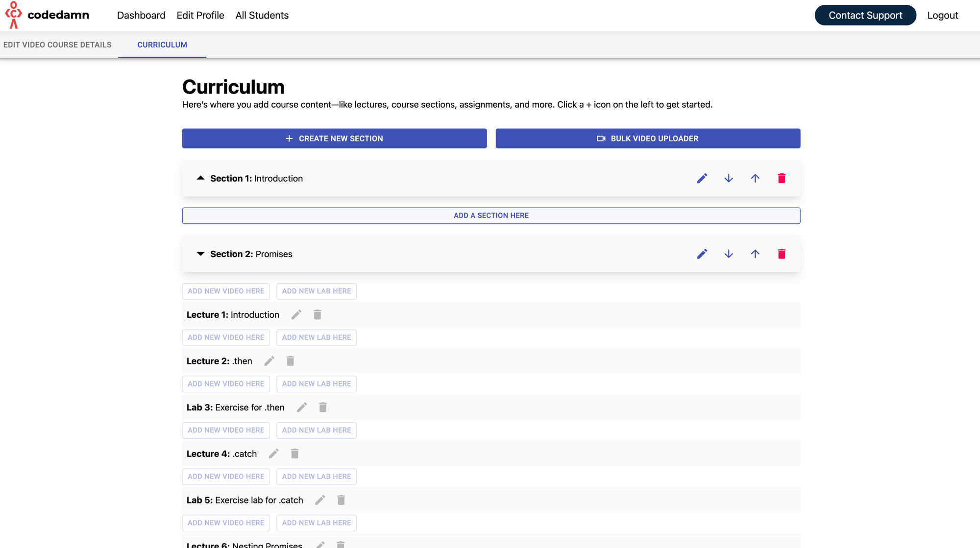Click Logout link
Viewport: 980px width, 548px height.
click(943, 15)
